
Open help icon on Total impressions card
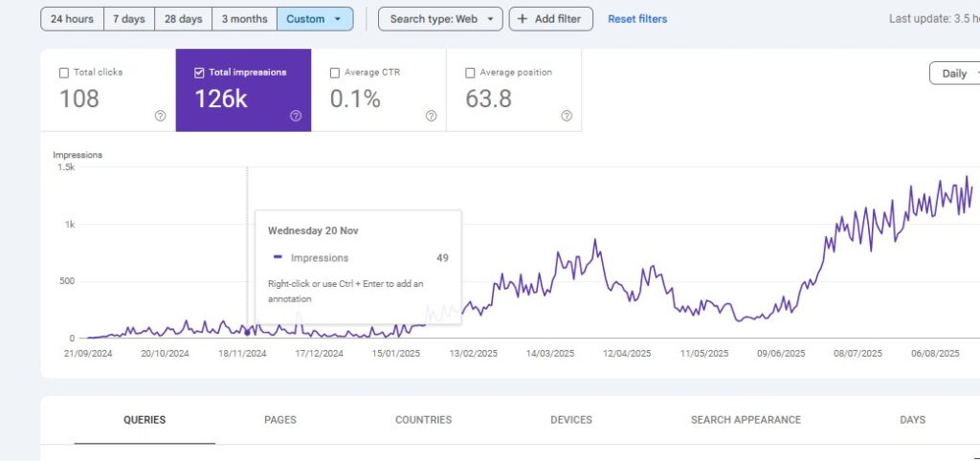click(x=296, y=116)
